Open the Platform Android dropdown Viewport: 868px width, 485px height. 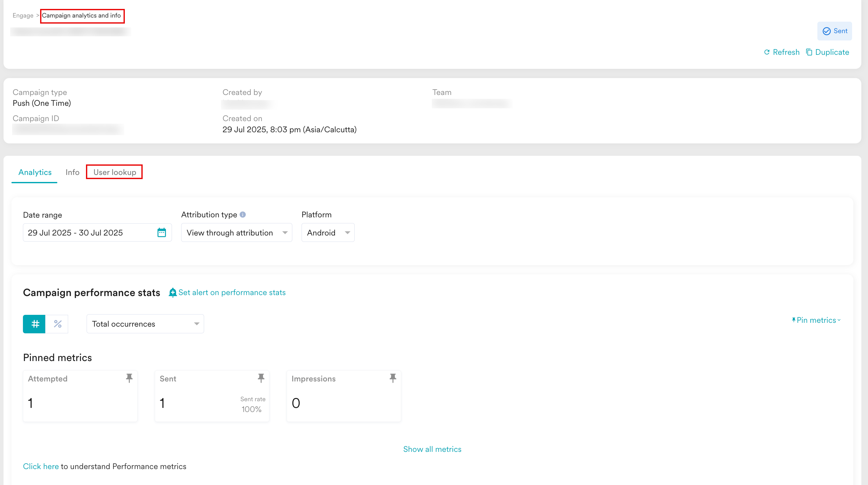pyautogui.click(x=328, y=232)
